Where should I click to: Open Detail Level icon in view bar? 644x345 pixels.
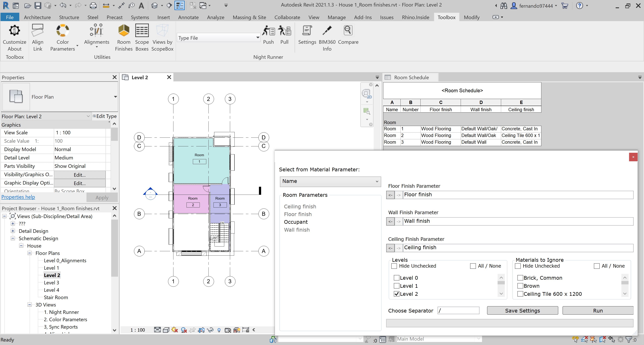point(157,330)
